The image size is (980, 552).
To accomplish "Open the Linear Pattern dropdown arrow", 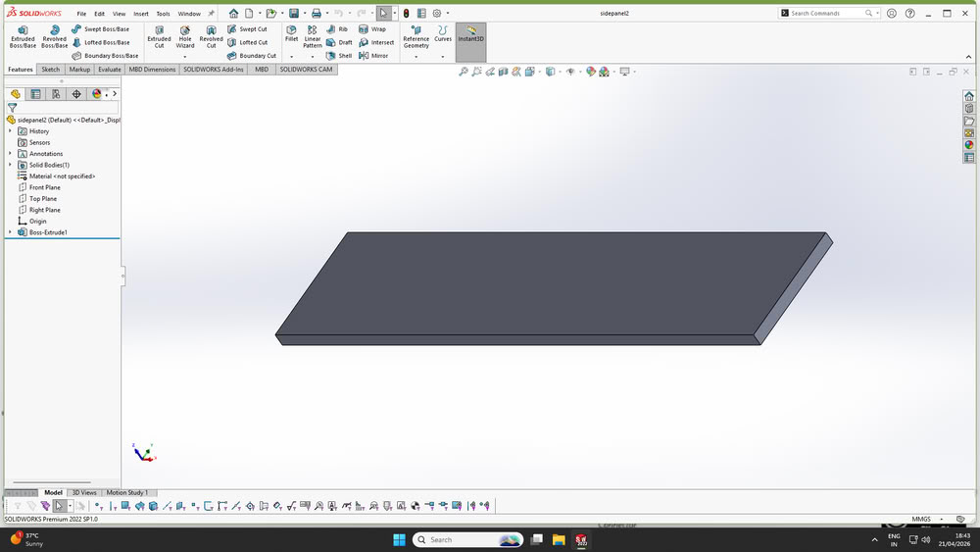I will [x=313, y=57].
